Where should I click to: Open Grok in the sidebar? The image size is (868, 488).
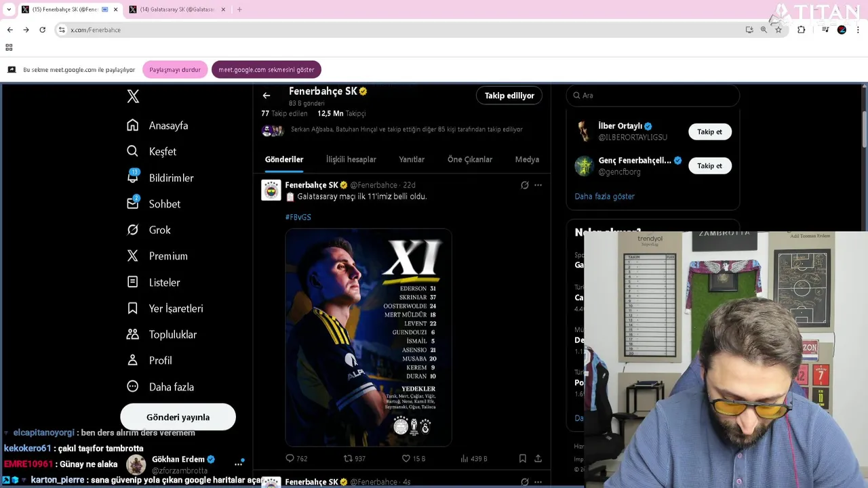pyautogui.click(x=149, y=230)
